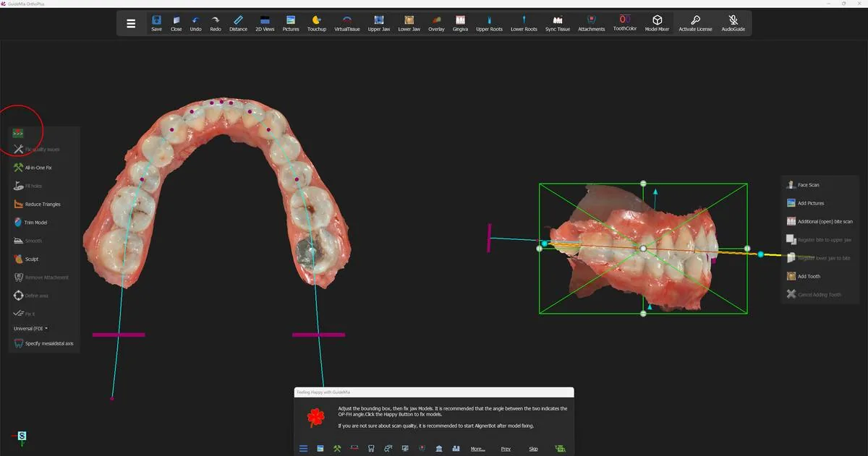Save the current project
868x456 pixels.
pyautogui.click(x=156, y=23)
